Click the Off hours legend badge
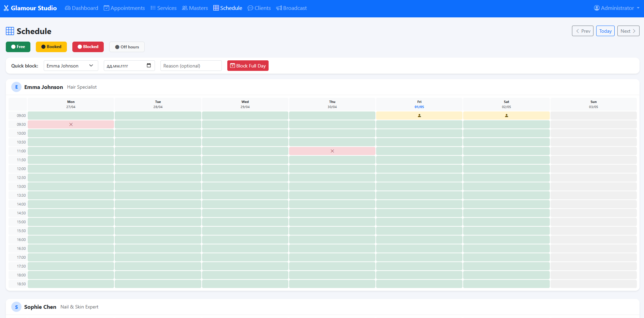The width and height of the screenshot is (644, 318). 127,47
